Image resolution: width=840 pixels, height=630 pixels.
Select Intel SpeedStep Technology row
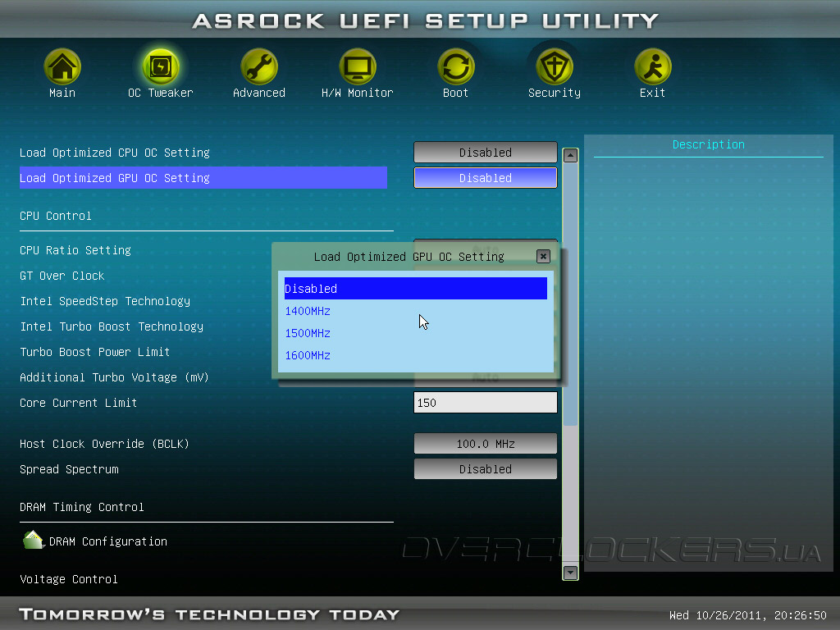105,301
